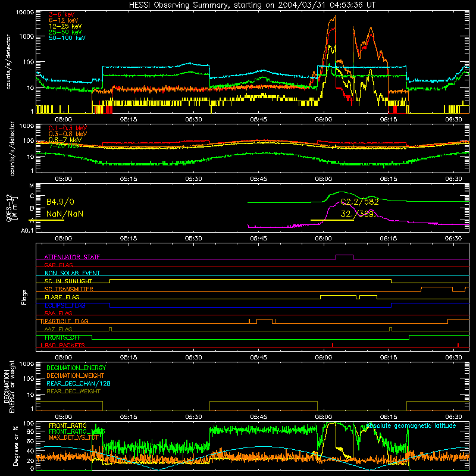Click the 05:30 tick label under flags panel
Viewport: 476px width, 476px height.
point(193,358)
